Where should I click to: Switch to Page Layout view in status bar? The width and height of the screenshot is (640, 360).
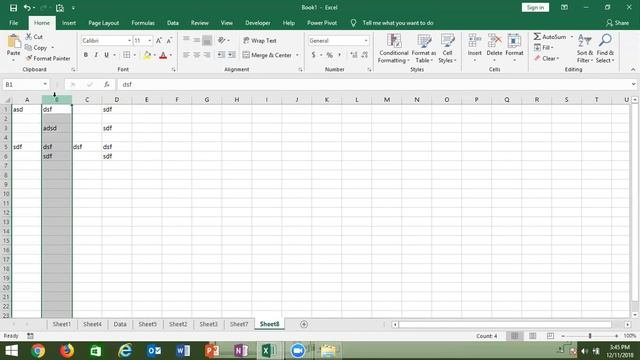pos(532,336)
